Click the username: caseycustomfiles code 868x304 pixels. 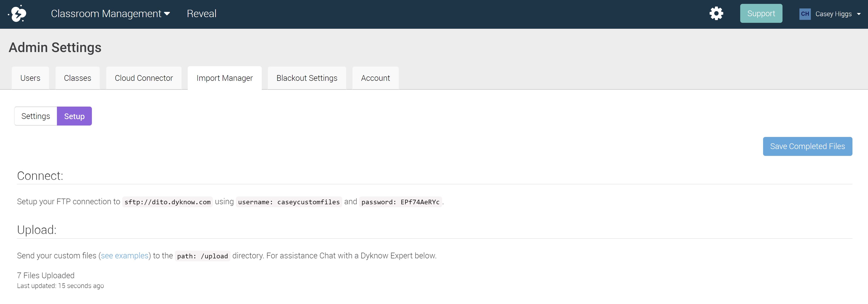(289, 202)
